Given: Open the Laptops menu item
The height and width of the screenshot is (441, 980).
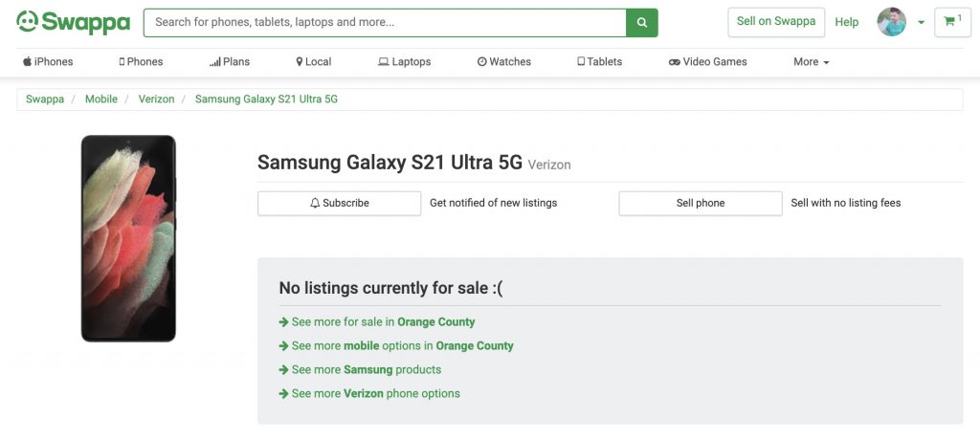Looking at the screenshot, I should pyautogui.click(x=405, y=62).
